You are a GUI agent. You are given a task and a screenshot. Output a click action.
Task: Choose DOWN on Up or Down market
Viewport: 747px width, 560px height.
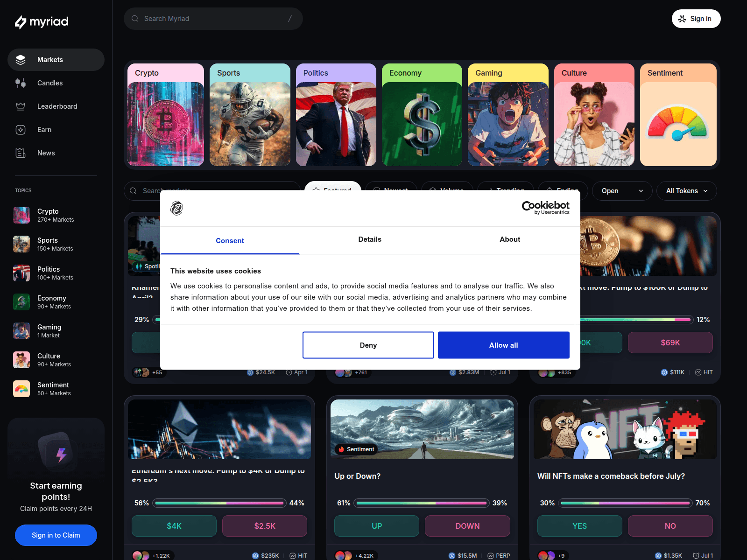pos(467,526)
